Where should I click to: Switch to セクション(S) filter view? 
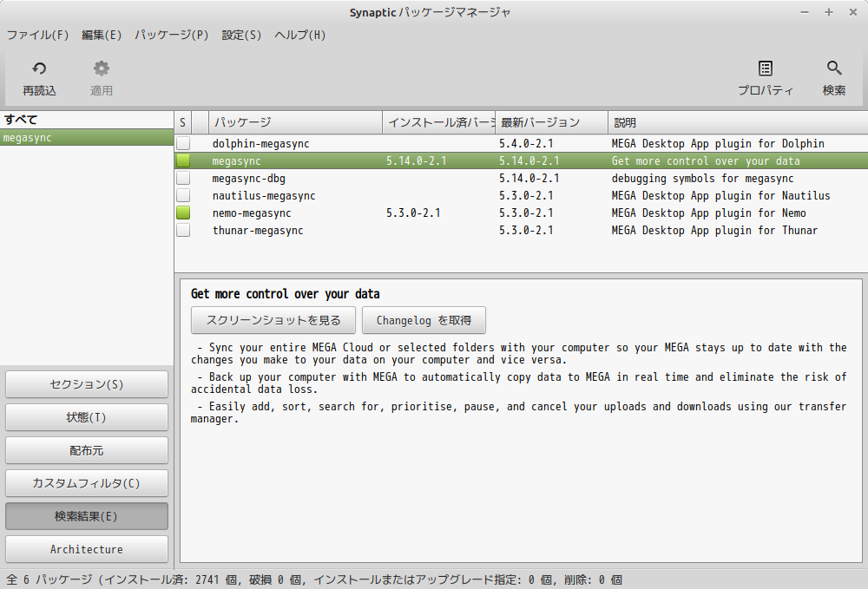coord(87,384)
